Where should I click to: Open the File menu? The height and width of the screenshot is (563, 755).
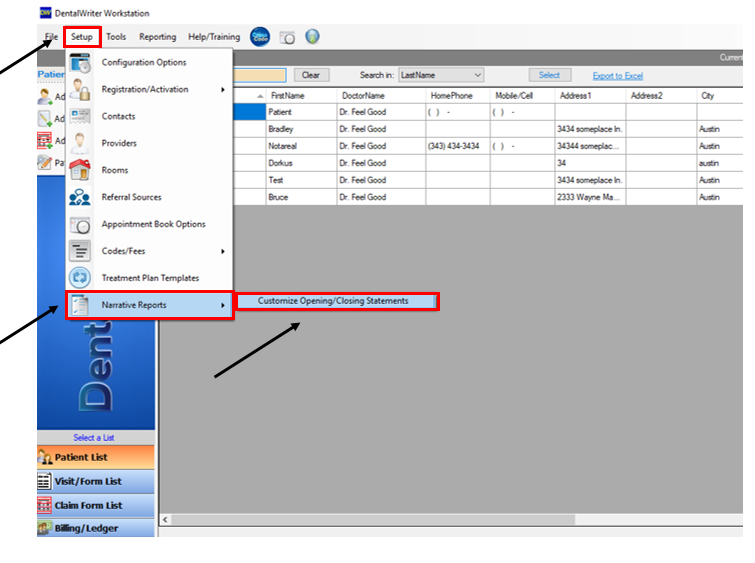[x=51, y=37]
